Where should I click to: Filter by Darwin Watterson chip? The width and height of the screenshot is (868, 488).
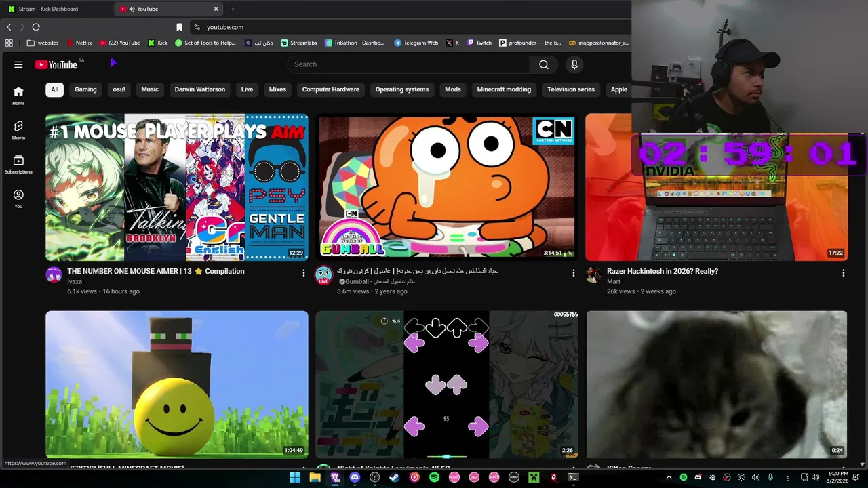[200, 89]
